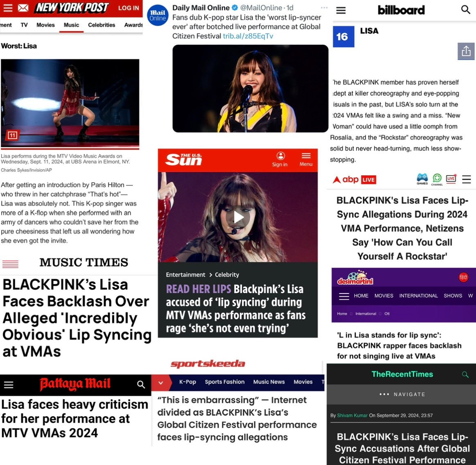Select the TV tab in New York Post
Screen dimensions: 476x465
tap(24, 25)
